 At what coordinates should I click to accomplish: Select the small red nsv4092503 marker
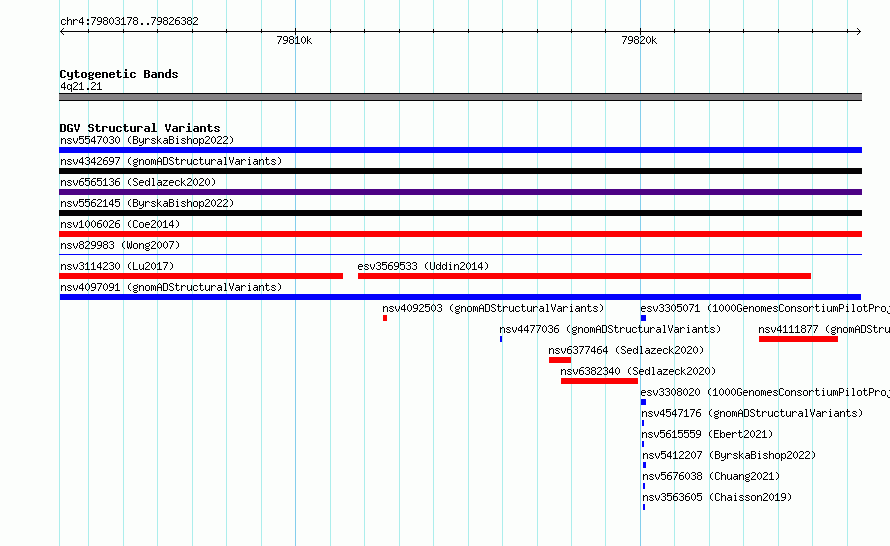coord(385,318)
